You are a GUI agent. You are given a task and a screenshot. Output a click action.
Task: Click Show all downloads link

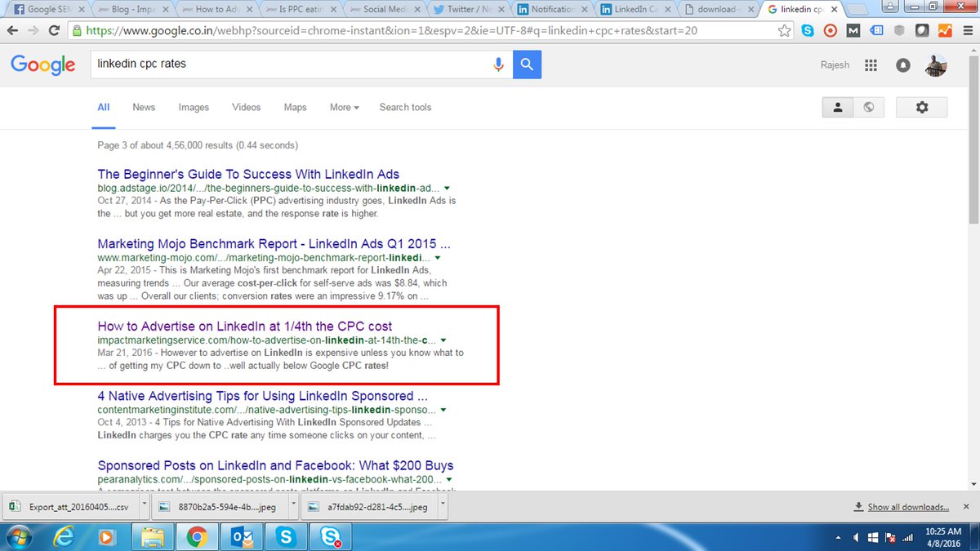tap(908, 507)
